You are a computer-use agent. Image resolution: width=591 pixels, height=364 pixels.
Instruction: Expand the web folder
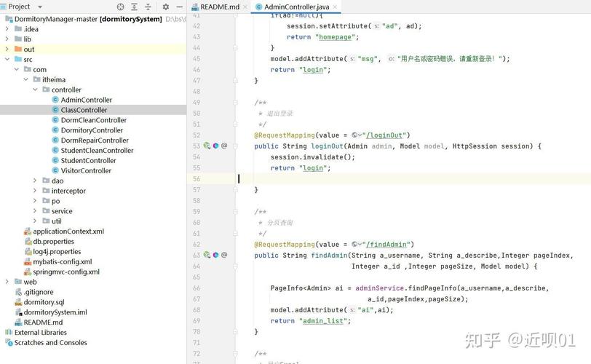(x=7, y=282)
